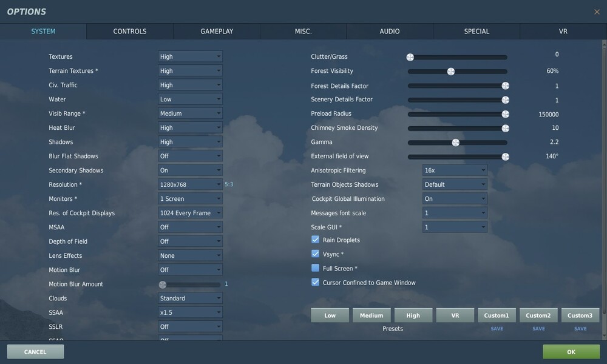
Task: Uncheck Cursor Confined to Game Window
Action: (315, 282)
